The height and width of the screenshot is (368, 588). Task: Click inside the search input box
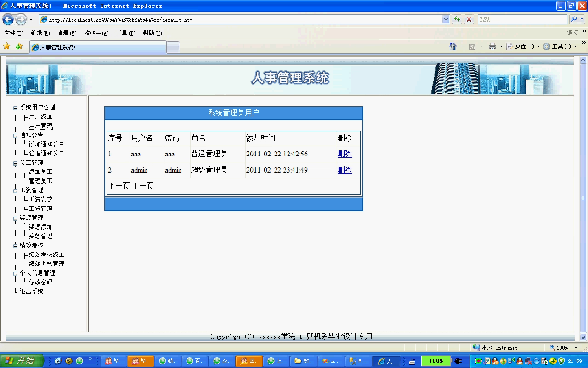pyautogui.click(x=522, y=19)
